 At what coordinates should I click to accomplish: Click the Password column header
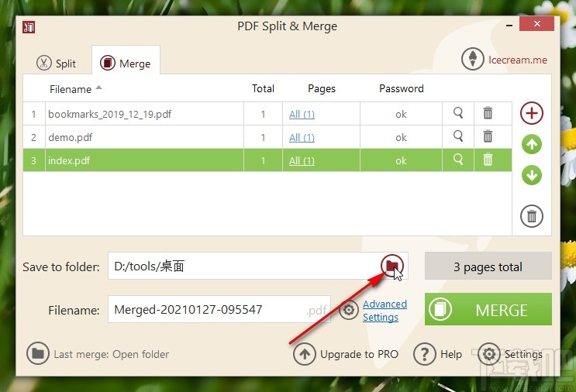pos(401,88)
